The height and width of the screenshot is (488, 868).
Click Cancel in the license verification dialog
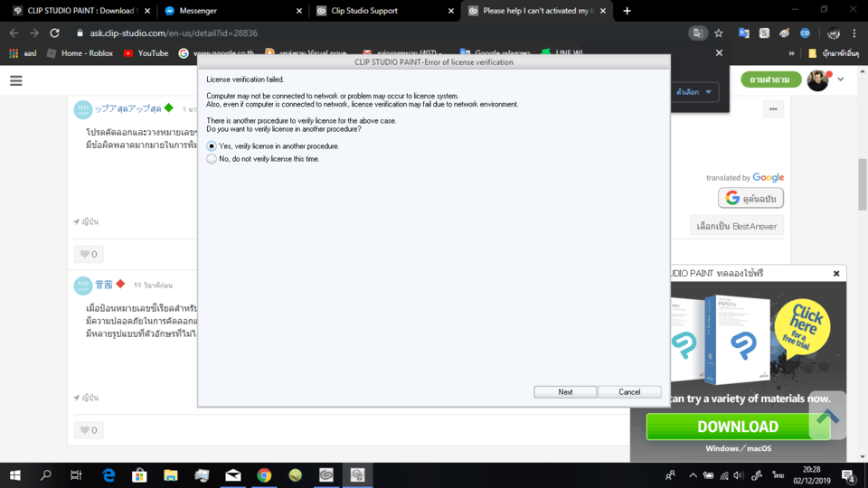click(x=629, y=391)
